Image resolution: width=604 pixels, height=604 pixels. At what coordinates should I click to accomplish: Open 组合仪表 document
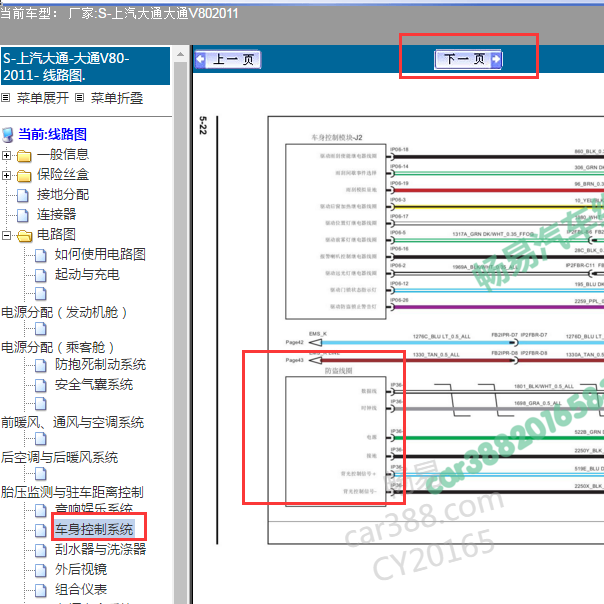pyautogui.click(x=81, y=589)
